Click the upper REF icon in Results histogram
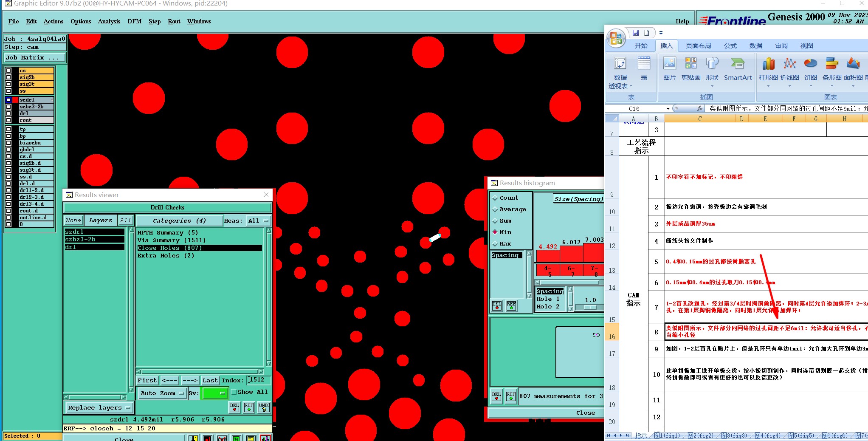The image size is (868, 441). [x=511, y=306]
